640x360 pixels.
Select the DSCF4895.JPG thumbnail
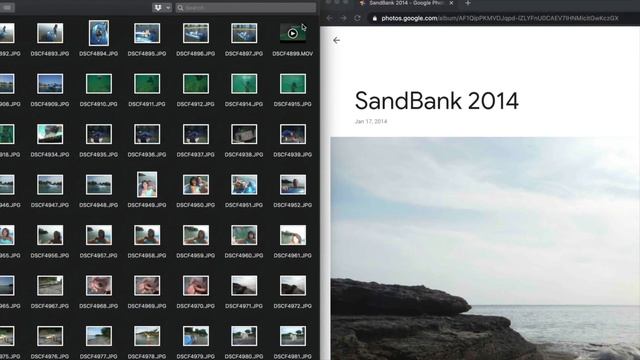coord(147,33)
